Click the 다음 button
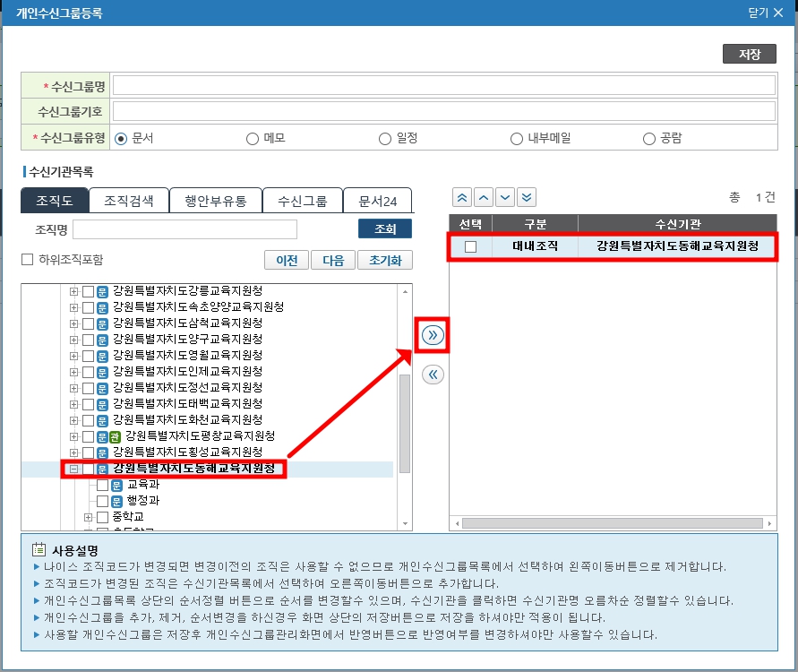798x672 pixels. point(333,260)
